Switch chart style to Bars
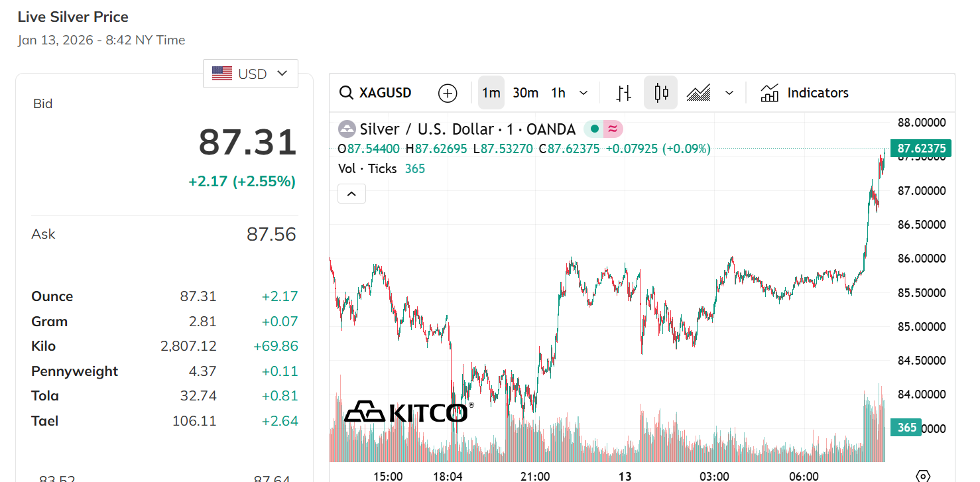Image resolution: width=980 pixels, height=482 pixels. point(623,93)
